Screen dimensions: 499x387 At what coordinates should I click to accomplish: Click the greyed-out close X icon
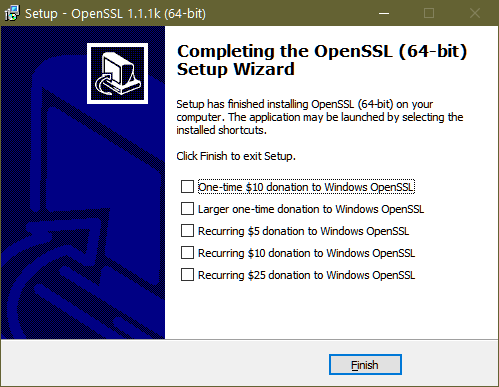(475, 13)
